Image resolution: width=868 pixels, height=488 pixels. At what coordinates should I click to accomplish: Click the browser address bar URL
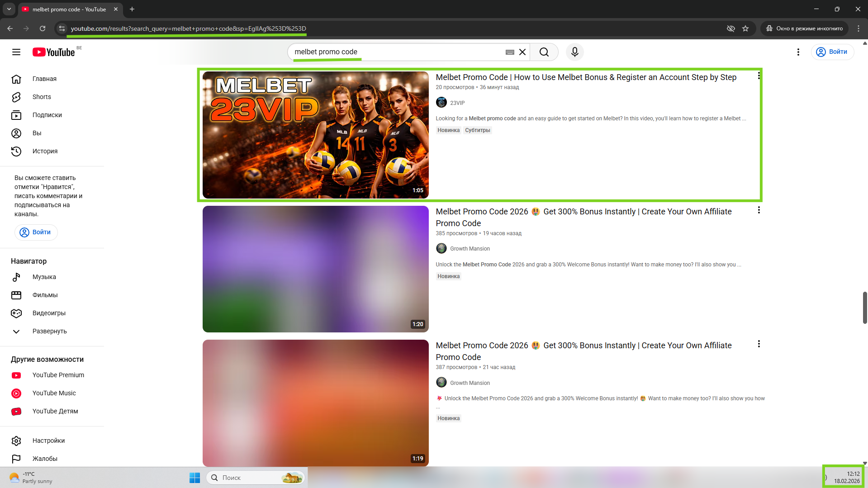pyautogui.click(x=188, y=28)
